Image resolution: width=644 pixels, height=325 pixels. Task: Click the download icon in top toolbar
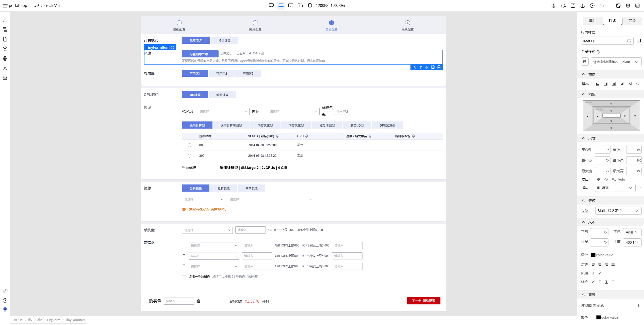583,6
